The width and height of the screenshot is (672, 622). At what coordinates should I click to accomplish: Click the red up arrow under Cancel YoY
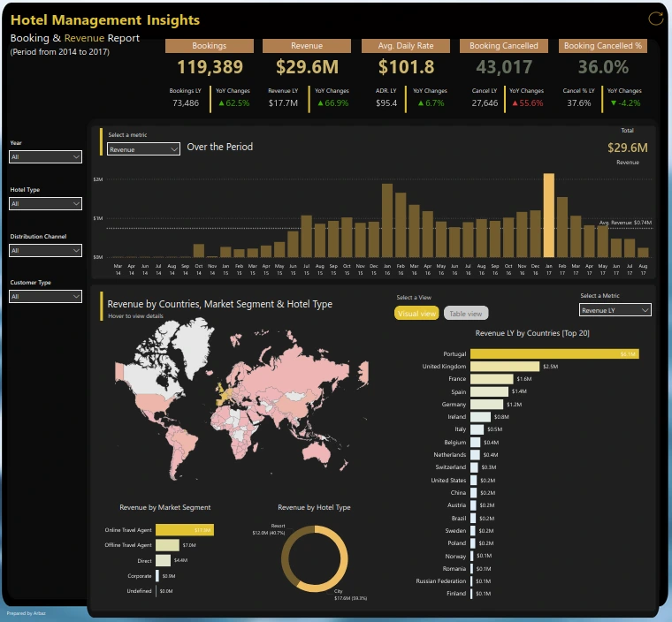[x=514, y=103]
